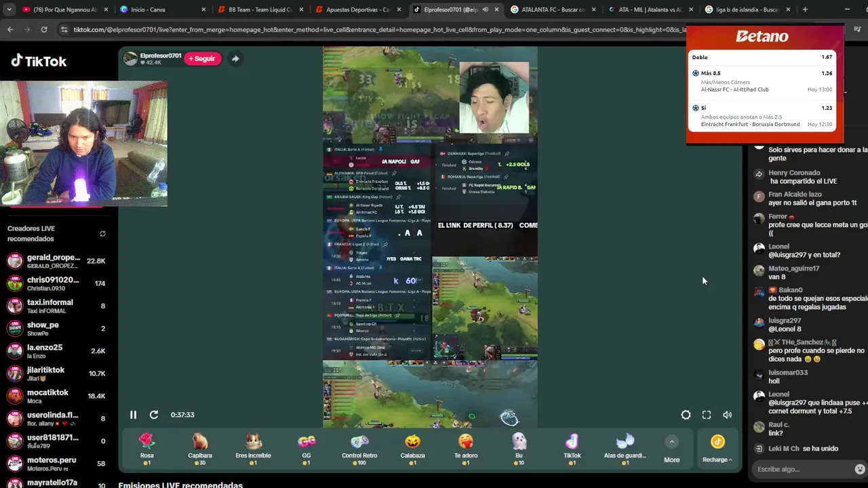868x488 pixels.
Task: Open emoji picker in chat box
Action: tap(860, 469)
